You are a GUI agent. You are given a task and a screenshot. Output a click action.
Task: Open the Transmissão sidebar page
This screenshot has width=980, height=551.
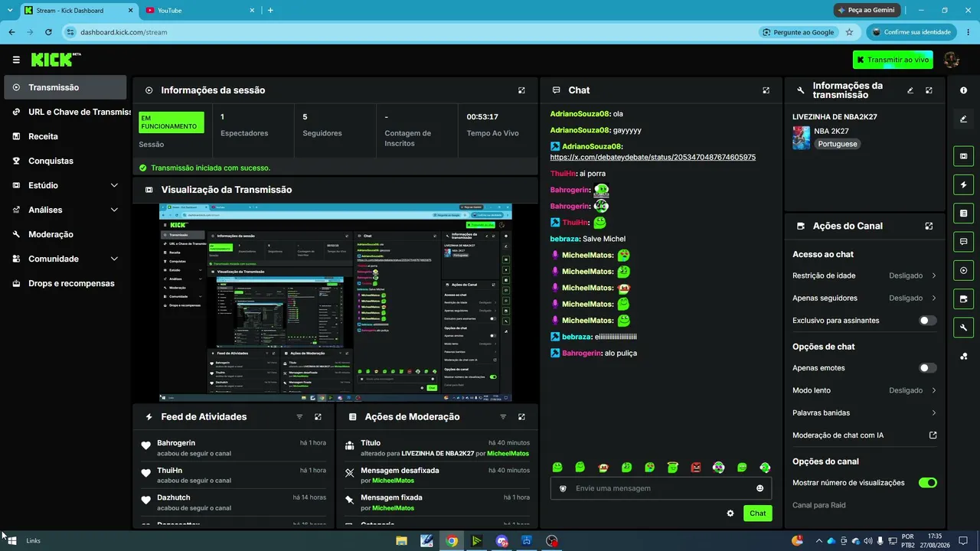tap(65, 87)
